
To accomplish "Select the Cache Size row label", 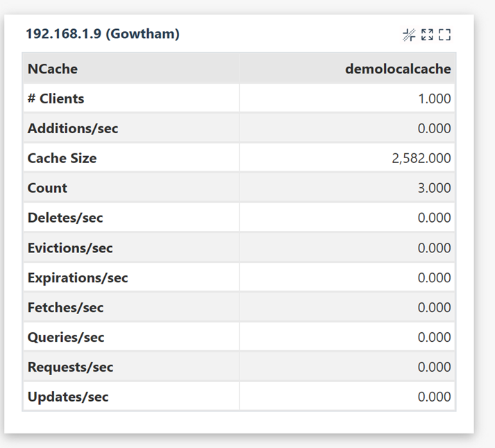I will 62,158.
